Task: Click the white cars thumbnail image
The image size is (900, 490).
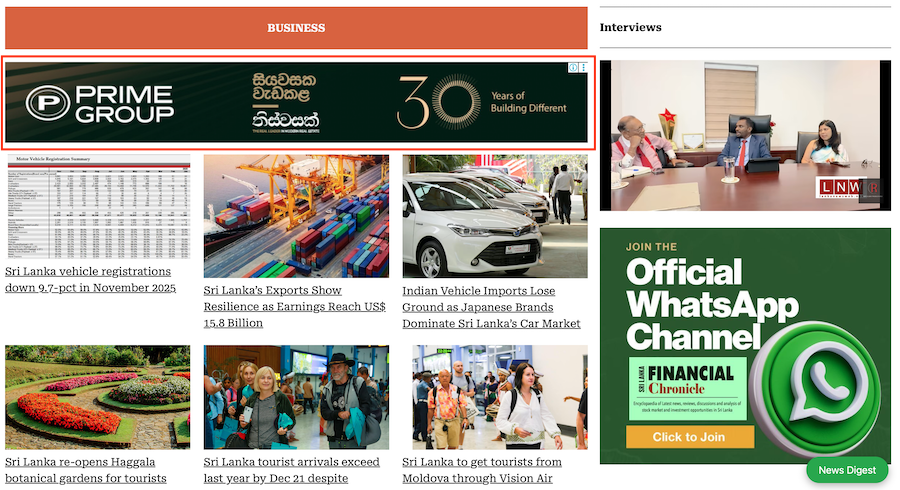Action: point(495,215)
